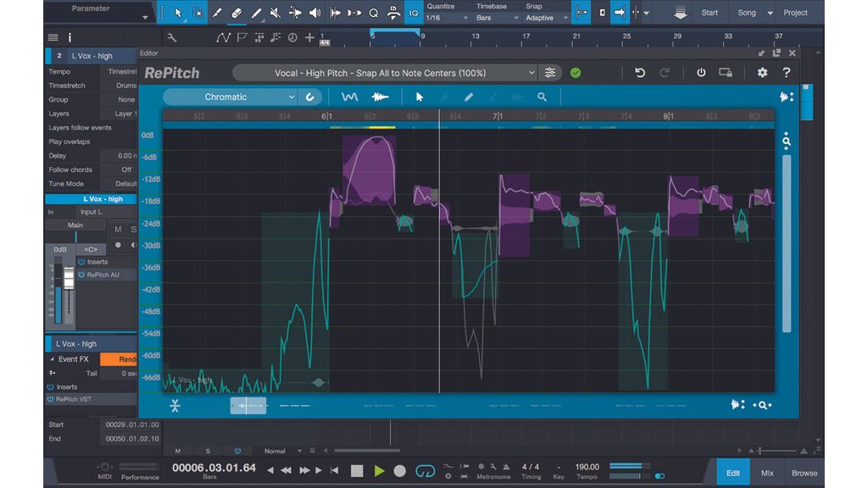Select the arrow tool in the Studio One toolbar
Image resolution: width=868 pixels, height=488 pixels.
pos(179,13)
